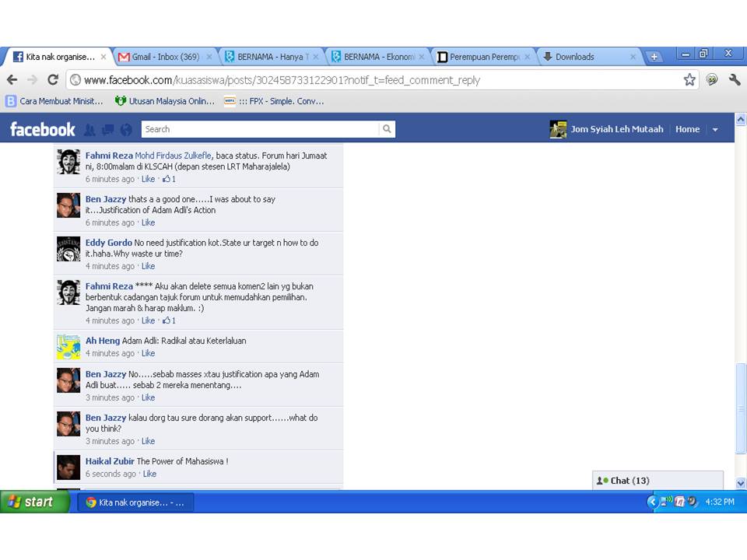Click scrollbar up arrow
The width and height of the screenshot is (747, 560).
[741, 119]
